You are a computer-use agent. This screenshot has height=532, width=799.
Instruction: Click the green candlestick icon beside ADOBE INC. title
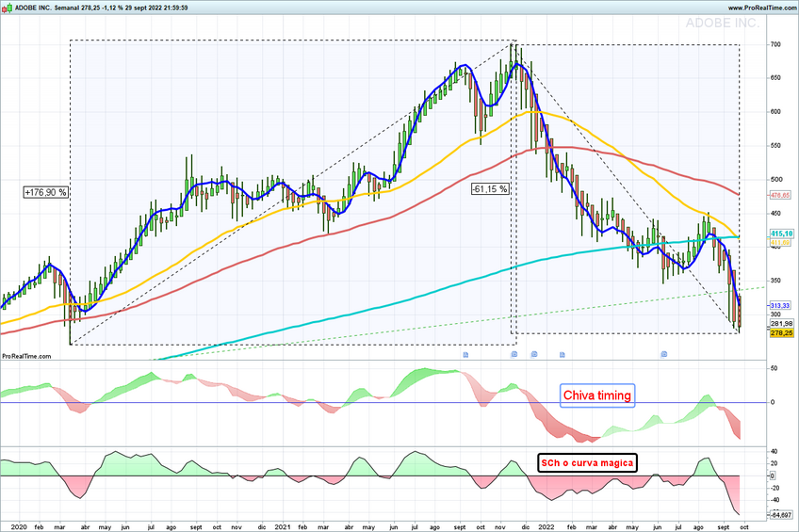tap(8, 8)
